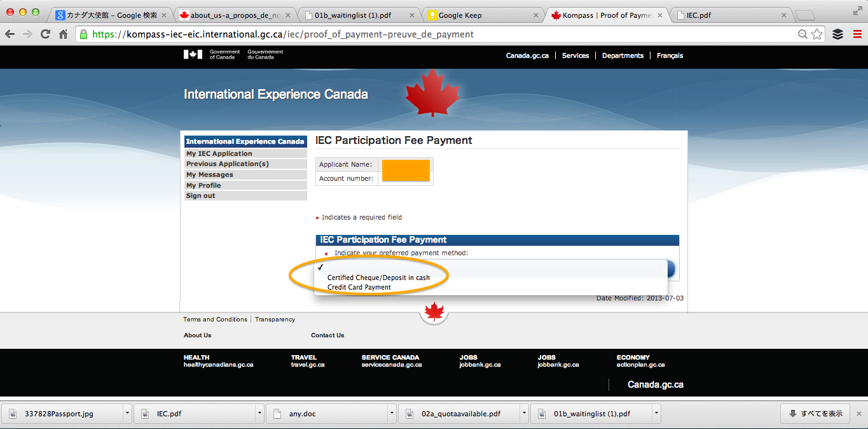Open My IEC Application in the sidebar

(219, 153)
